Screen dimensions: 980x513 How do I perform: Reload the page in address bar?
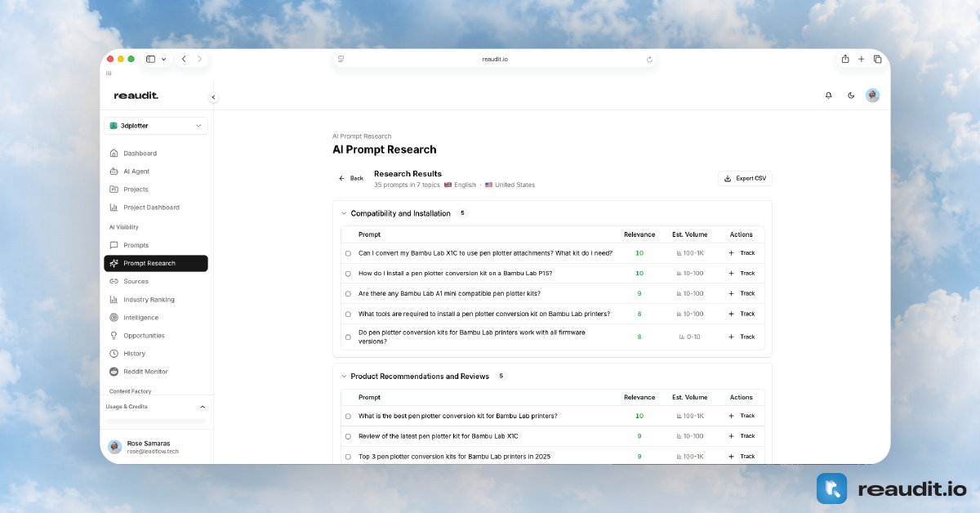(x=649, y=59)
